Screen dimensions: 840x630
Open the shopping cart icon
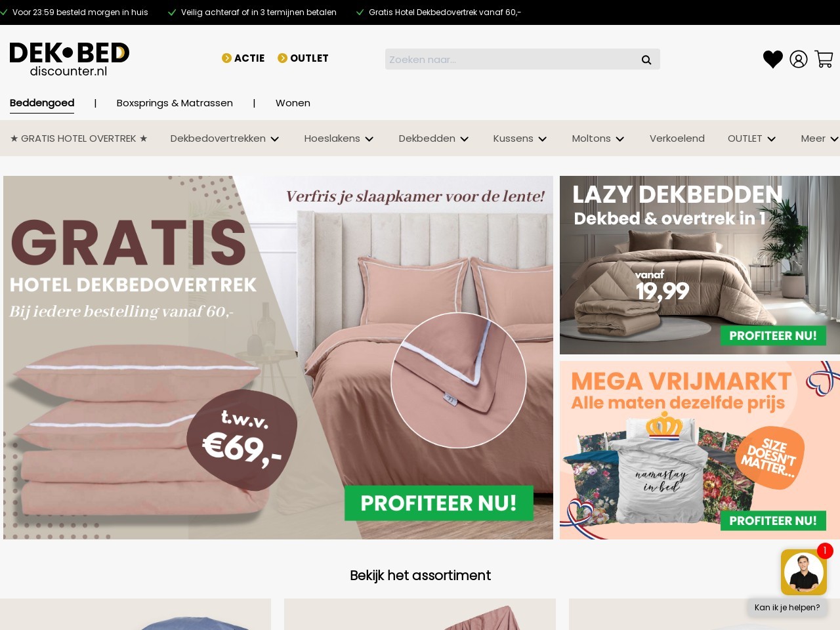coord(824,59)
